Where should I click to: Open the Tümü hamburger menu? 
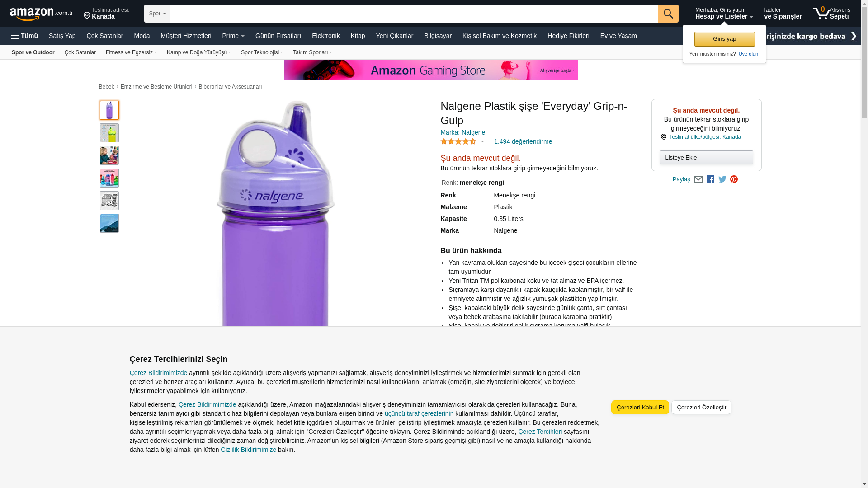pyautogui.click(x=24, y=36)
